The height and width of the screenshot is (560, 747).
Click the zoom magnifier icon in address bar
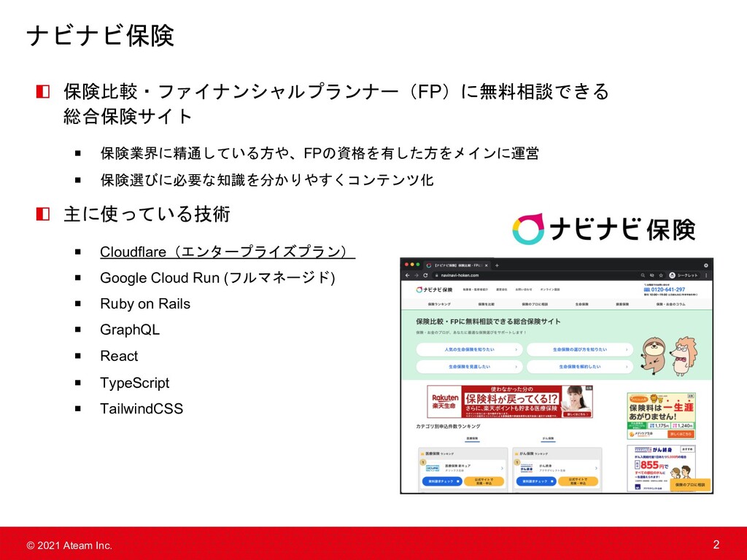pos(643,275)
